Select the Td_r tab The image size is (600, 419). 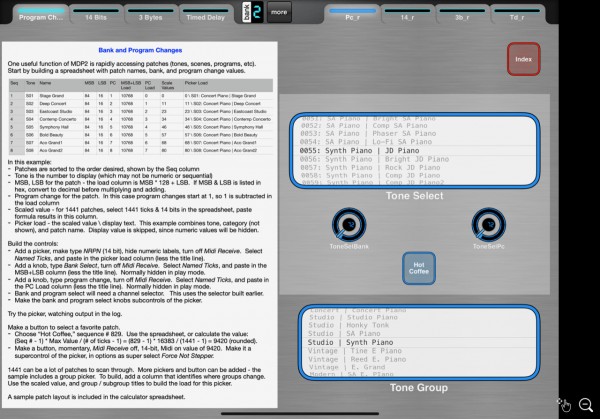tap(517, 14)
